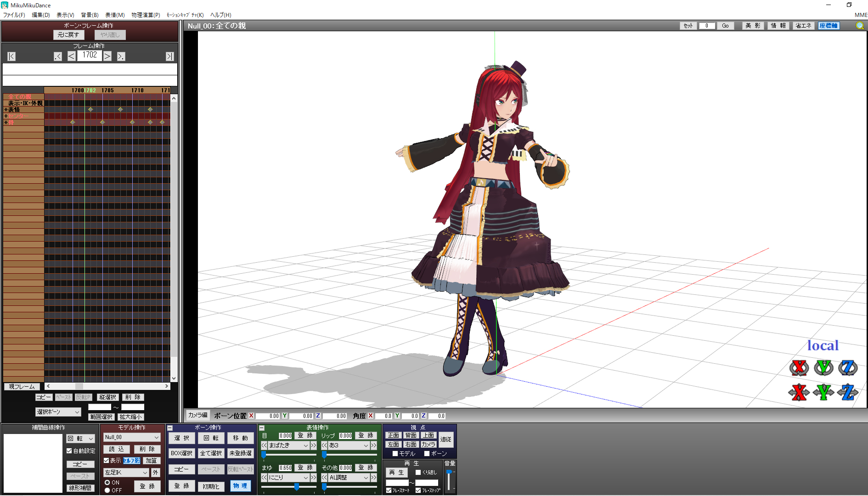
Task: Click the 再生 play button
Action: 396,473
